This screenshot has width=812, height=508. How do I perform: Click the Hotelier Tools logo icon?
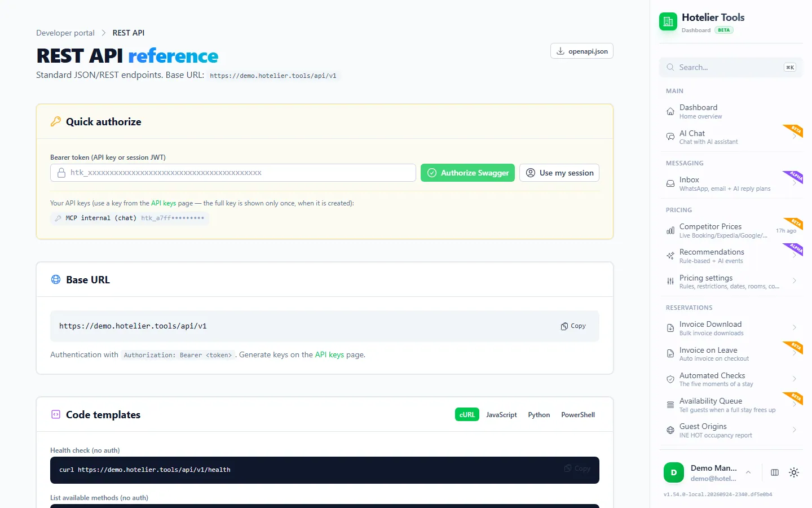[x=668, y=22]
